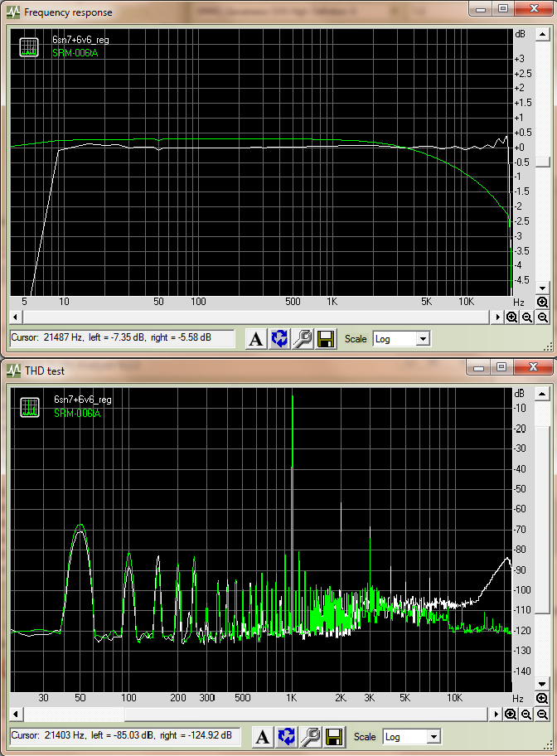Click the graph legend icon in THD test window

click(30, 407)
